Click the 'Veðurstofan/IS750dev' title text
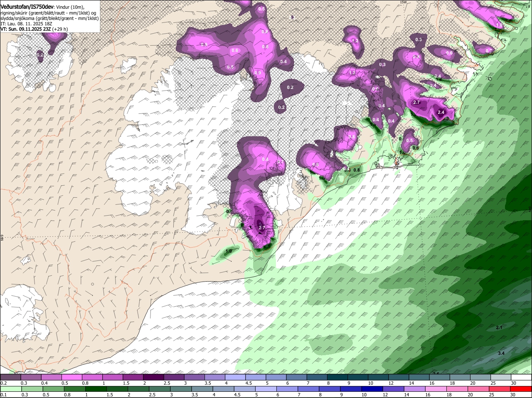 (27, 7)
